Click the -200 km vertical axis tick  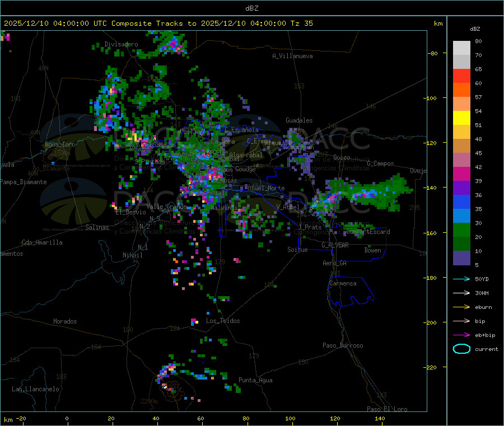(431, 322)
